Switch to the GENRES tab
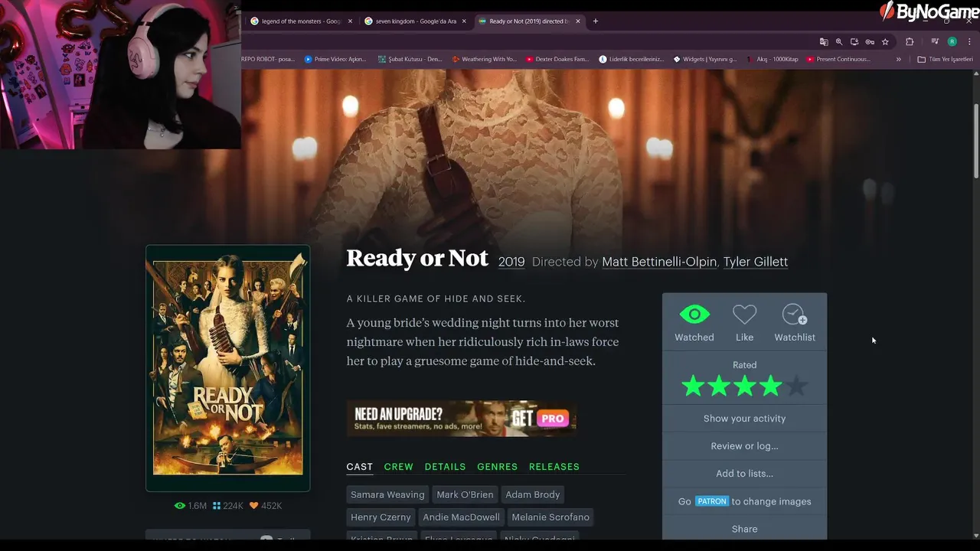 point(497,467)
